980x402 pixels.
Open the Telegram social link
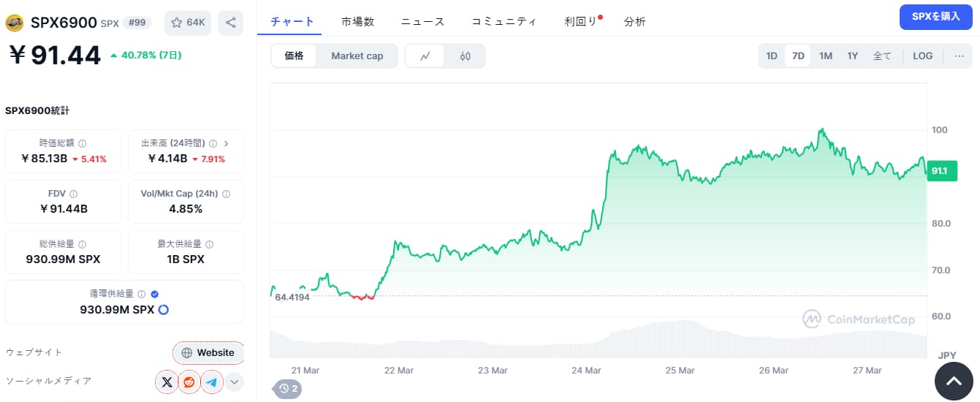click(x=212, y=382)
